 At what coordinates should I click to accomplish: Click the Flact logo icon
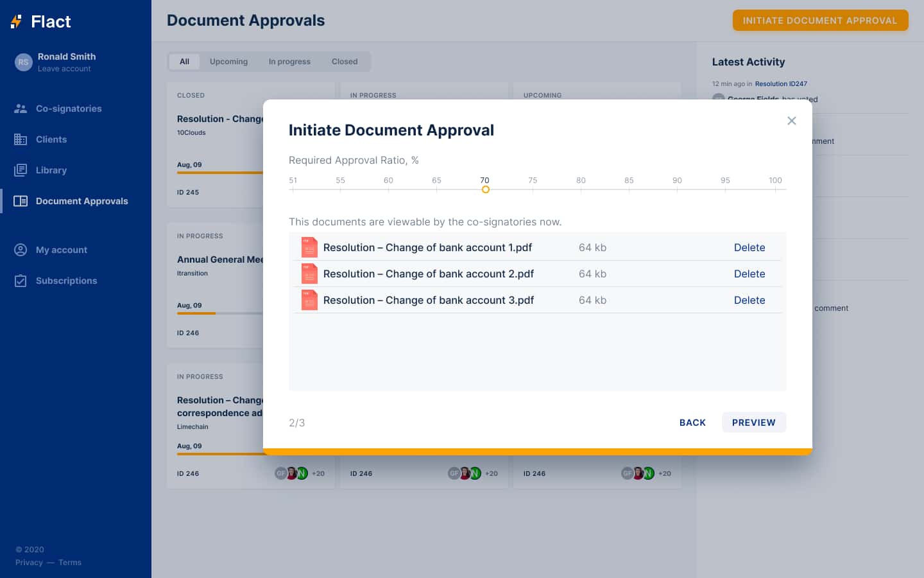17,22
